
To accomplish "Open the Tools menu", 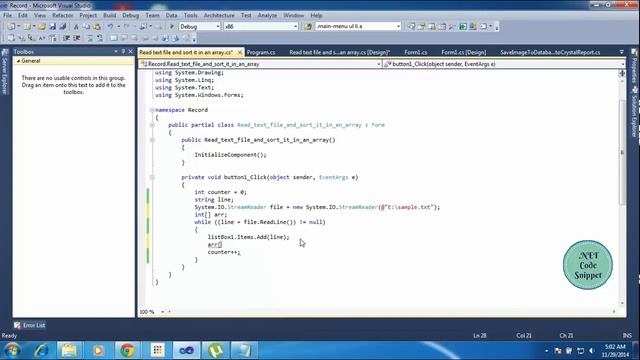I will [x=191, y=16].
